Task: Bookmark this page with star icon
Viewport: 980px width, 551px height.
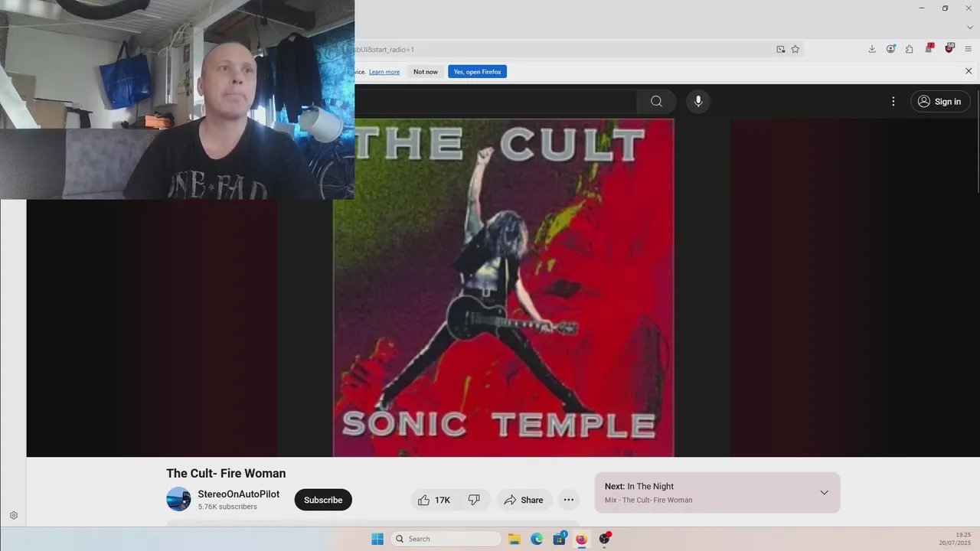Action: click(795, 49)
